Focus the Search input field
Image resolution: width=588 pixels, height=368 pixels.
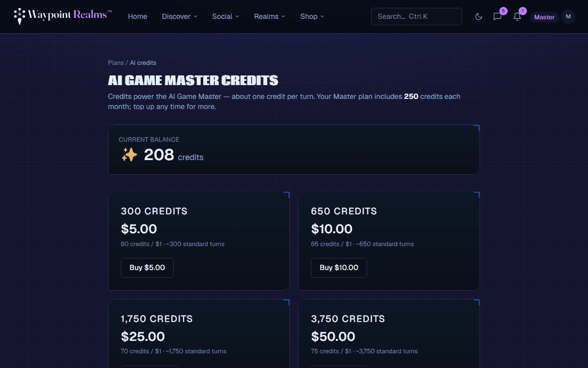417,17
